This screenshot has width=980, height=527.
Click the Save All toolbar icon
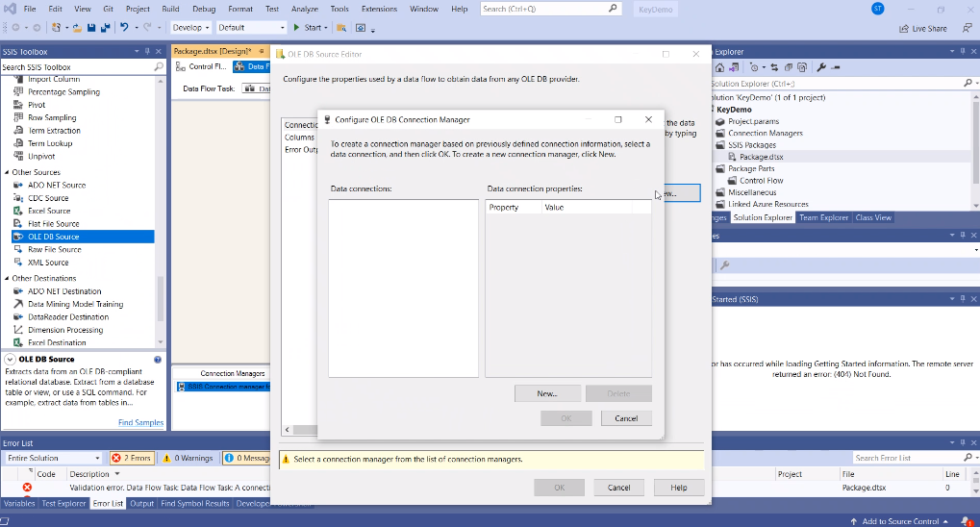(105, 28)
